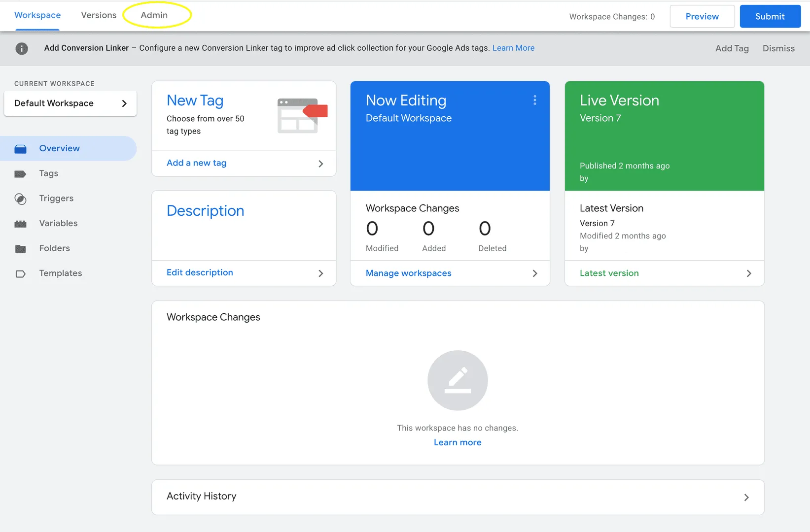This screenshot has width=810, height=532.
Task: Open the Now Editing card options menu
Action: click(x=534, y=100)
